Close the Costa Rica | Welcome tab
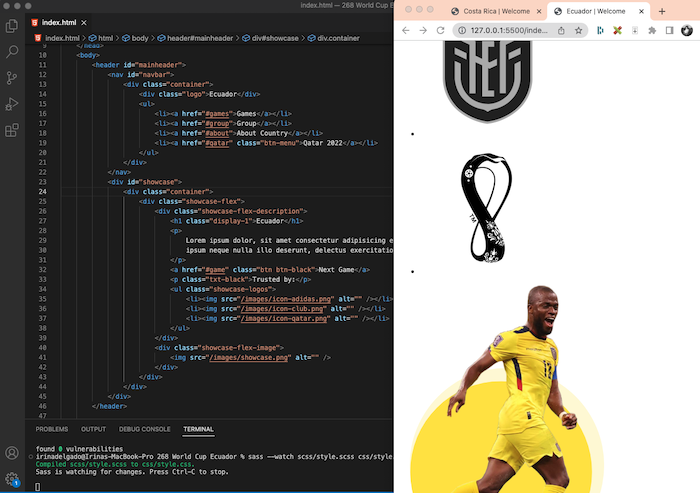The image size is (700, 493). 539,11
